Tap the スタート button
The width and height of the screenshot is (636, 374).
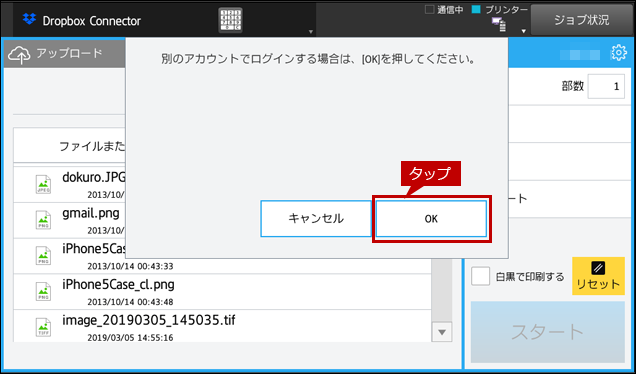[x=548, y=332]
